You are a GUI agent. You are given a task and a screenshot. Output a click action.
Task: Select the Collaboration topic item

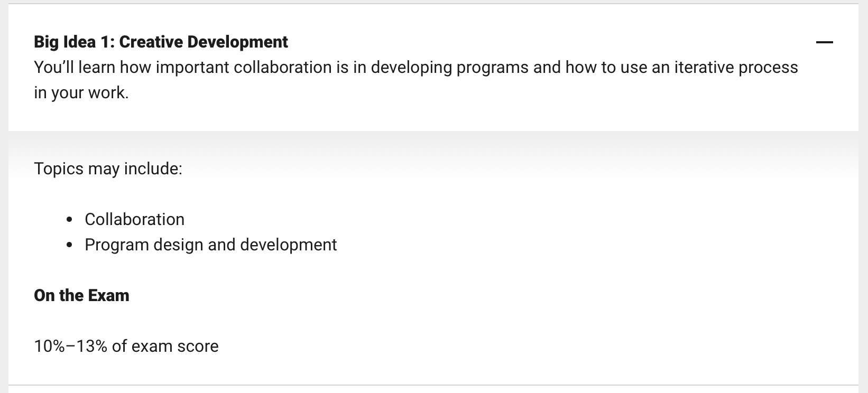[134, 219]
